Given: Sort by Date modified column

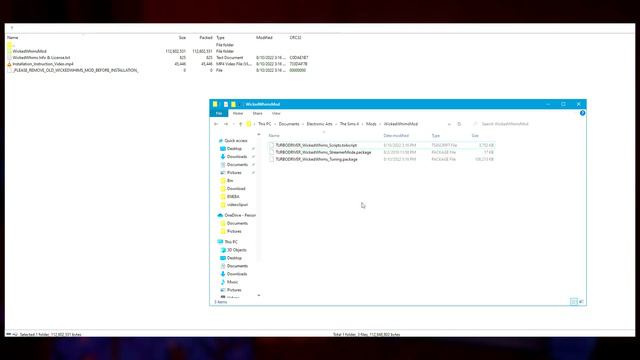Looking at the screenshot, I should pos(396,135).
